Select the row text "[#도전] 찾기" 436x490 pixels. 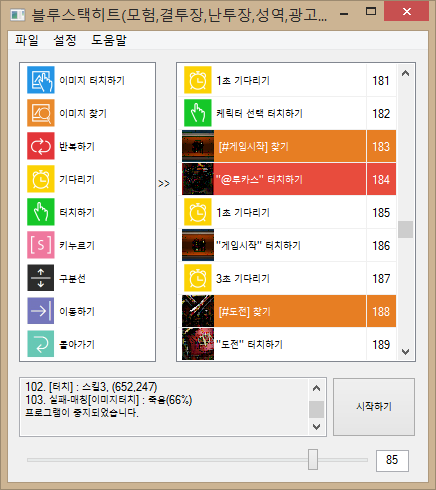point(244,311)
